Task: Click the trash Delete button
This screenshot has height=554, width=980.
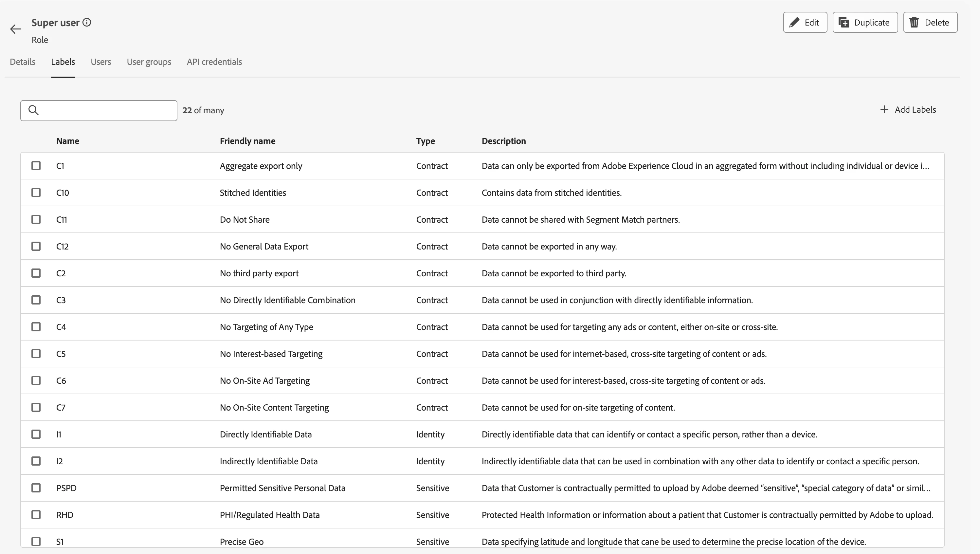Action: [x=930, y=23]
